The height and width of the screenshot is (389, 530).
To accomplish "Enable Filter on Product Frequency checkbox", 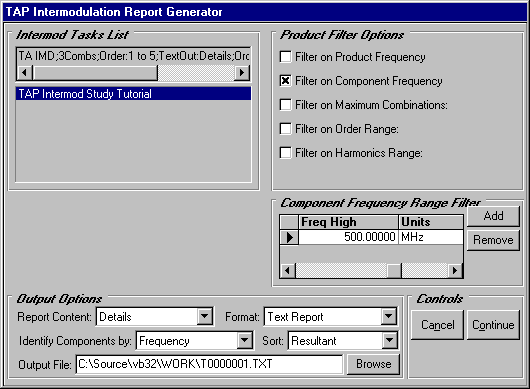I will 286,57.
